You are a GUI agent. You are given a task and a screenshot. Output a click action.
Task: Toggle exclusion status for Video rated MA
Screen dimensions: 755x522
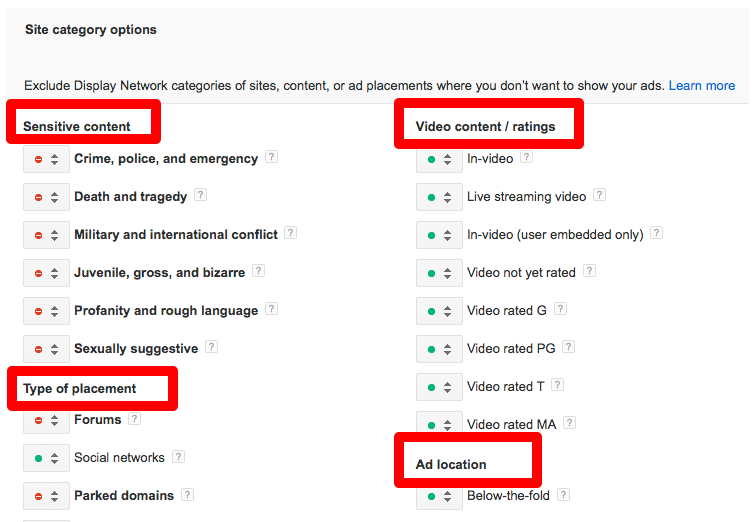(x=439, y=424)
